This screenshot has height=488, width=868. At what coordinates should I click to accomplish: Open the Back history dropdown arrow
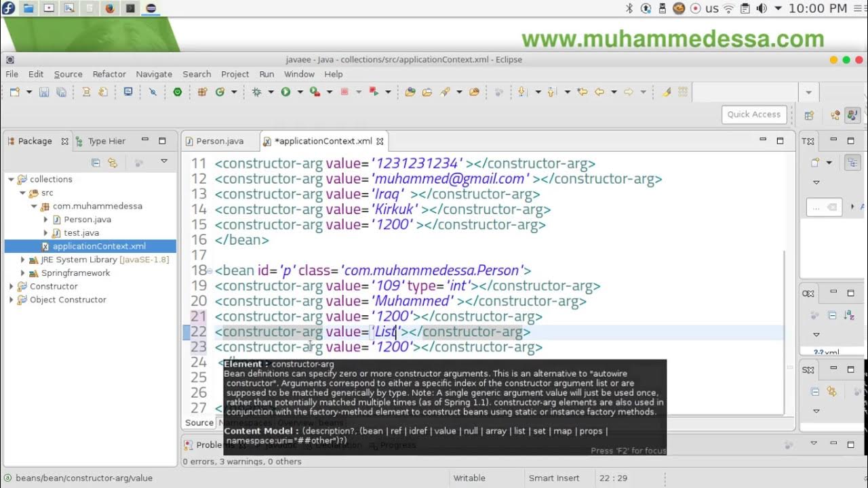point(614,92)
